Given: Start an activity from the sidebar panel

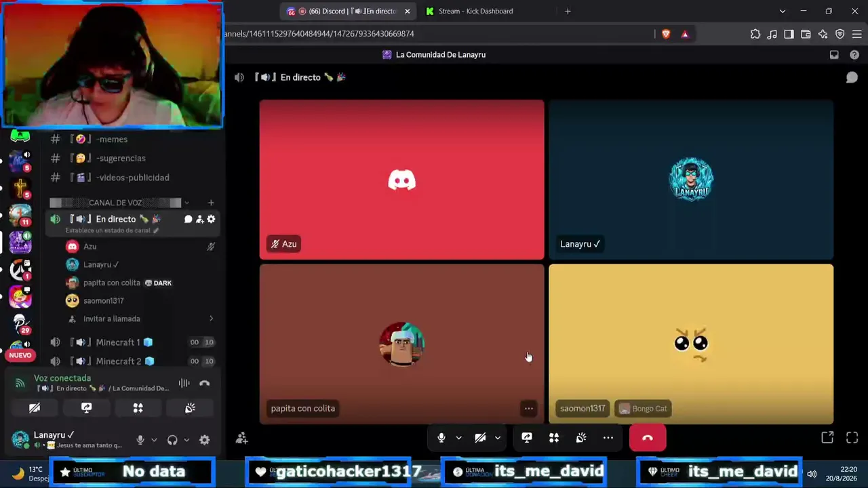Looking at the screenshot, I should pos(138,408).
